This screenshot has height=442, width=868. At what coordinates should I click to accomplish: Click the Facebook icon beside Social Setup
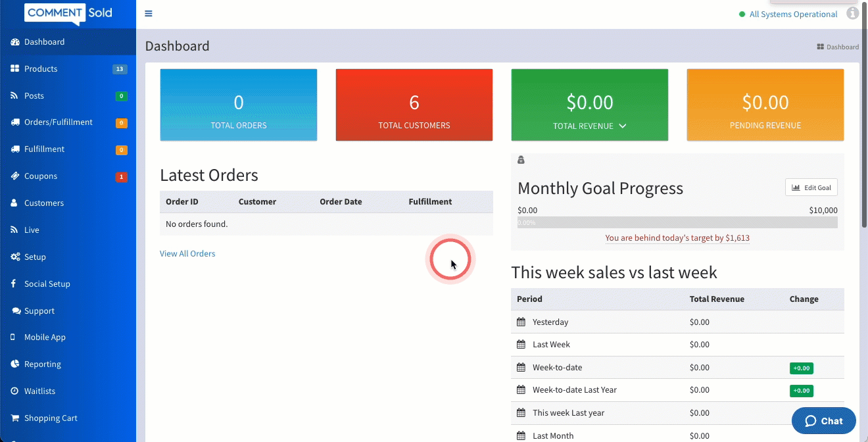(14, 284)
